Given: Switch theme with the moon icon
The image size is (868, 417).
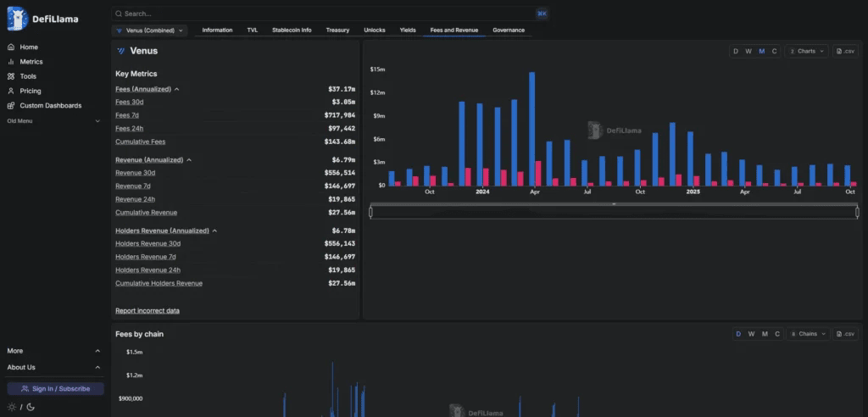Looking at the screenshot, I should 31,407.
